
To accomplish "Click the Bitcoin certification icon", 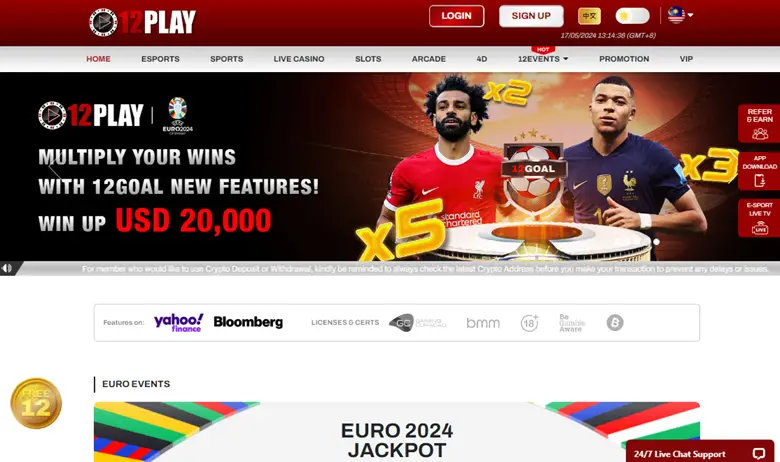I will pos(615,323).
